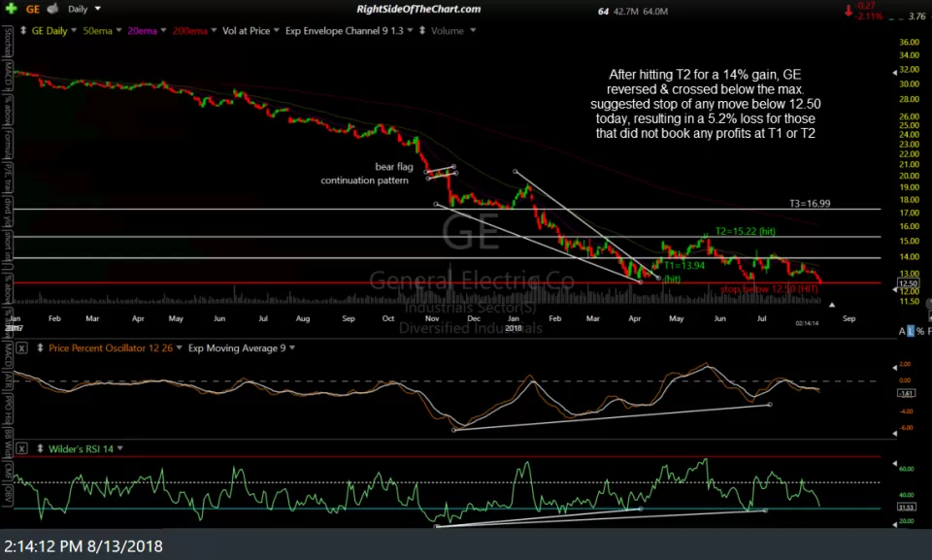This screenshot has height=560, width=932.
Task: Click the T1=13.94 target label
Action: [684, 266]
